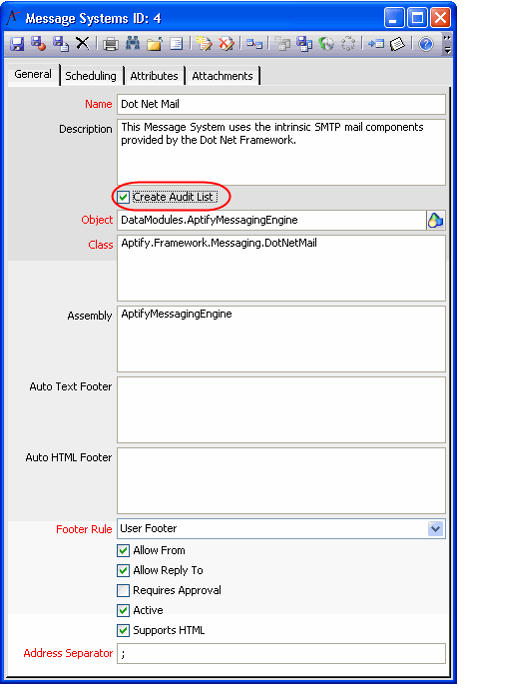Open Help with the question mark icon
The height and width of the screenshot is (691, 529).
426,44
